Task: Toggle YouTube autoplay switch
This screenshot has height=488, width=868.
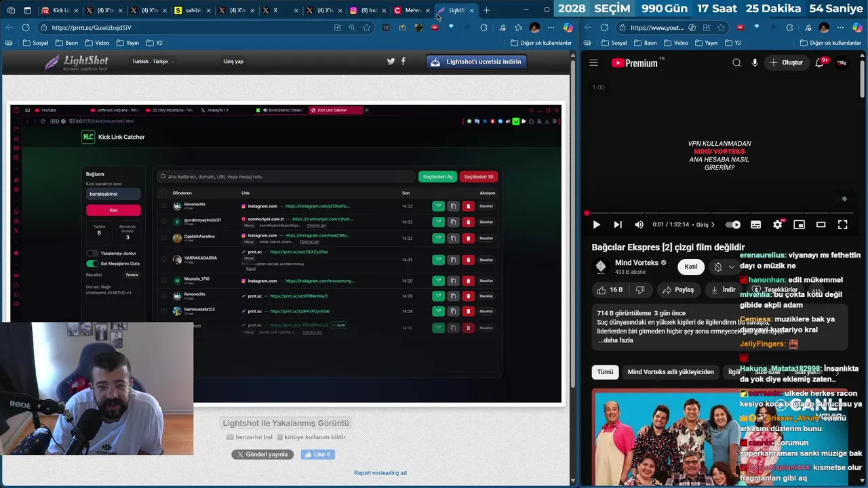Action: point(733,224)
